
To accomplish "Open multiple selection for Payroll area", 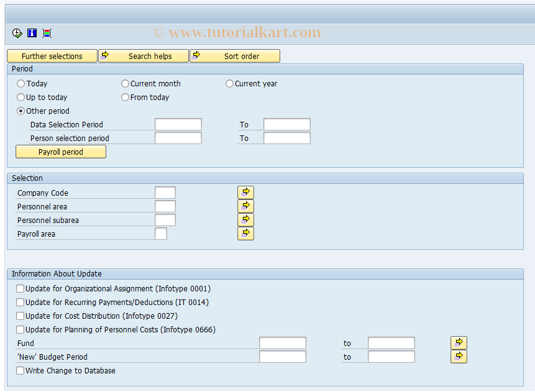I will click(x=245, y=233).
